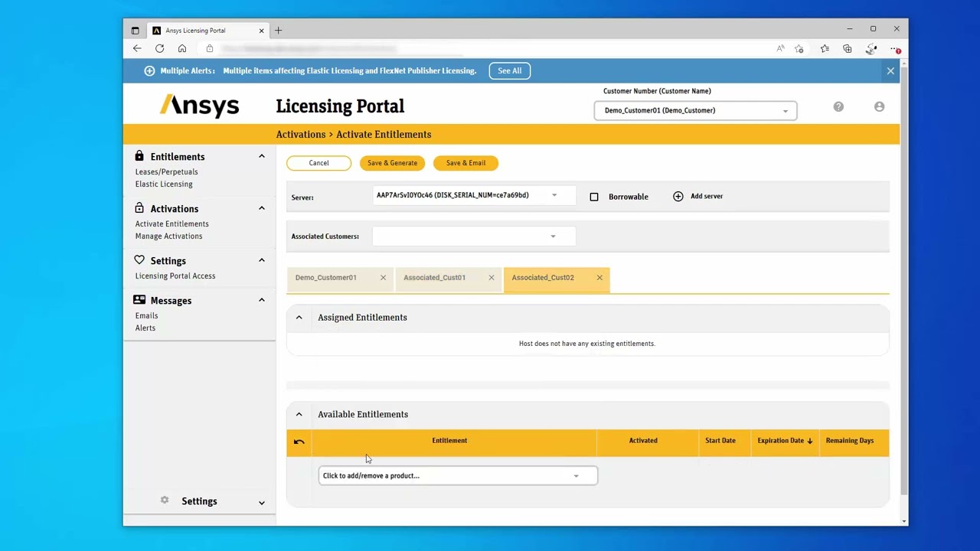Open Elastic Licensing in sidebar
This screenshot has height=551, width=980.
tap(164, 184)
